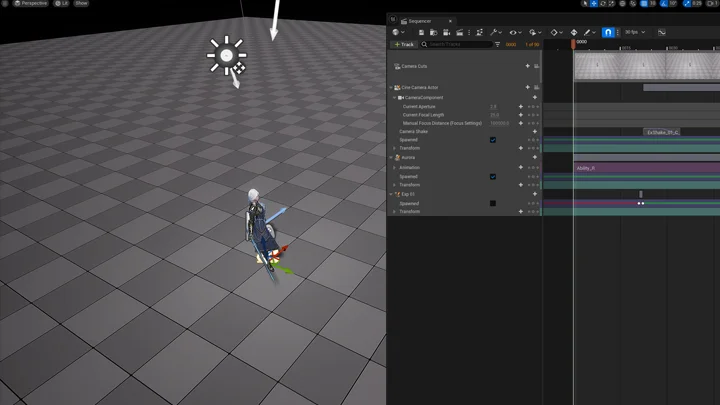Uncheck Spawned under Cine Camera Actor
720x405 pixels.
(x=493, y=140)
